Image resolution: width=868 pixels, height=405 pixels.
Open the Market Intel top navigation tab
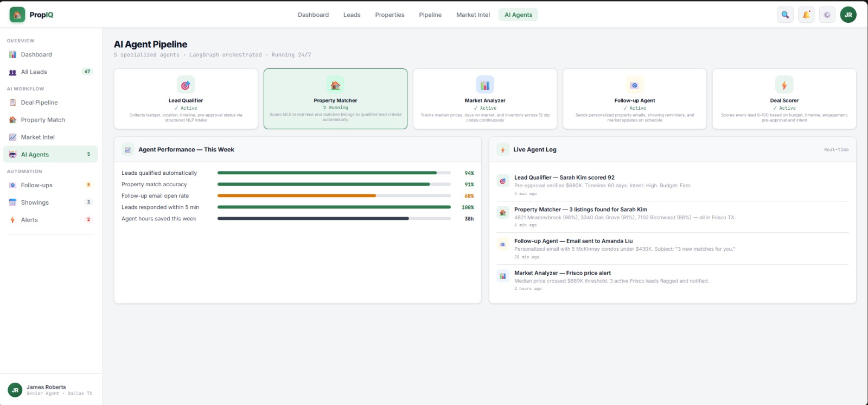[473, 15]
